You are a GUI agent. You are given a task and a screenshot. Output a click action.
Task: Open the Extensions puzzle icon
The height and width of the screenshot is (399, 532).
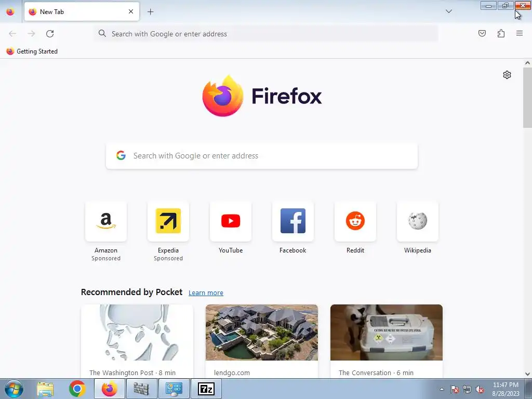501,33
